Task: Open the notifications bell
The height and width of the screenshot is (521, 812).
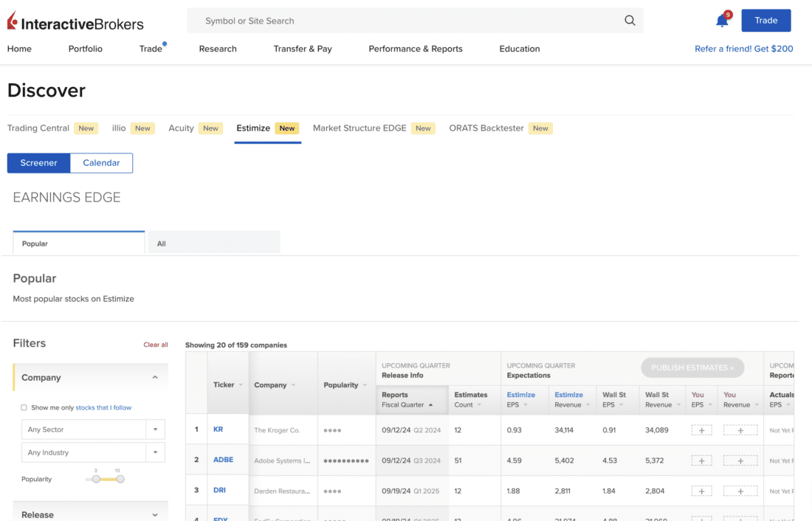Action: pos(723,20)
